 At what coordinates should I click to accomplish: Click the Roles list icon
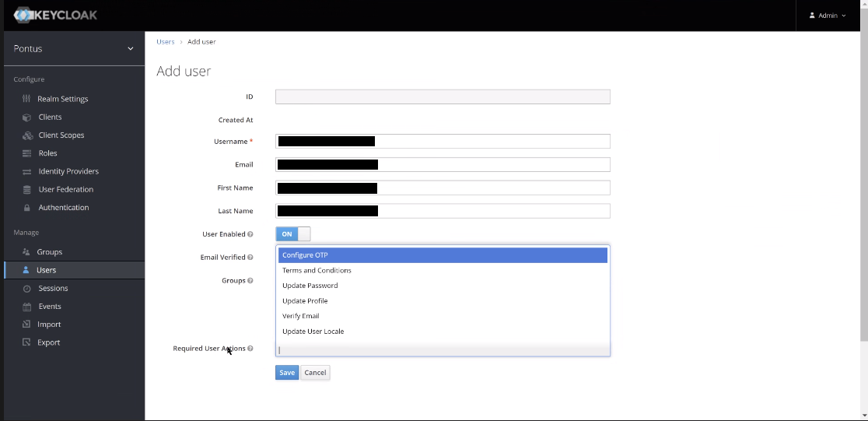tap(26, 153)
